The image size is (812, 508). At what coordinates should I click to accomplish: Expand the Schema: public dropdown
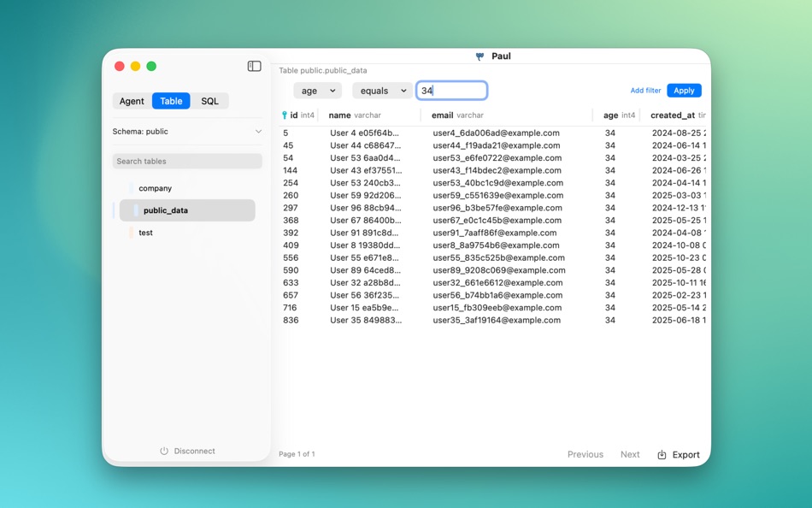click(187, 132)
